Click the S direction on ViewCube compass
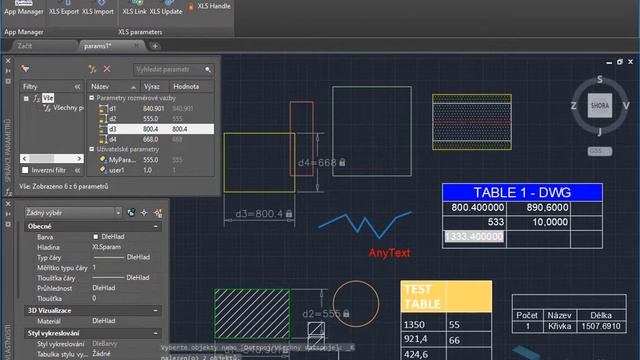The image size is (640, 360). (600, 79)
